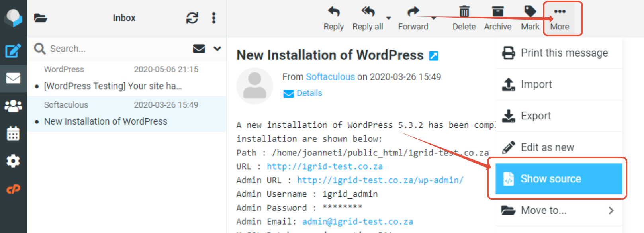The width and height of the screenshot is (644, 233).
Task: Archive the message
Action: tap(498, 18)
